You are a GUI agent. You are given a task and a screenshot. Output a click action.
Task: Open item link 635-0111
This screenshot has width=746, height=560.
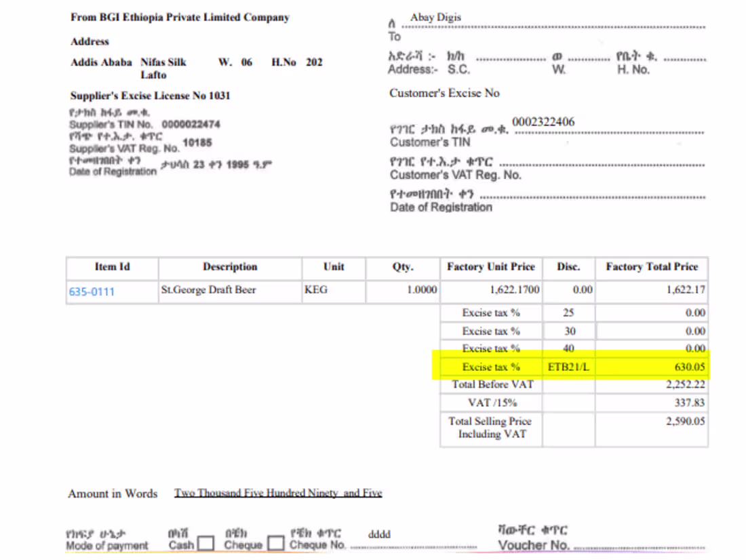point(92,292)
